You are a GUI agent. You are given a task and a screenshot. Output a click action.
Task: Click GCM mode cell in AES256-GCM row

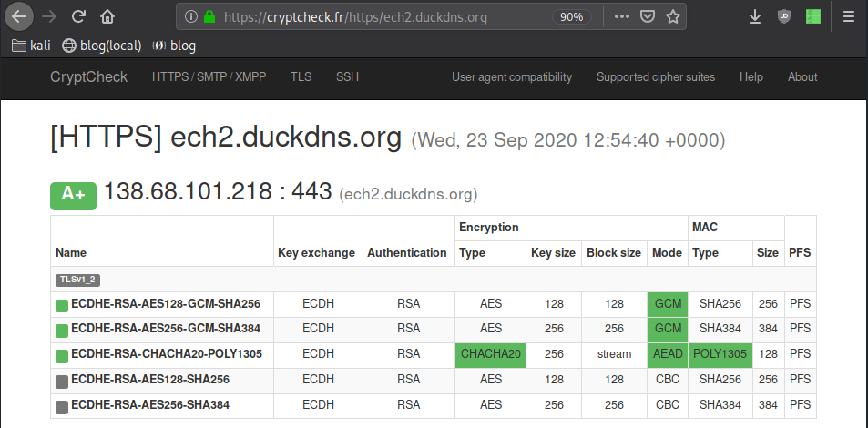(x=668, y=330)
